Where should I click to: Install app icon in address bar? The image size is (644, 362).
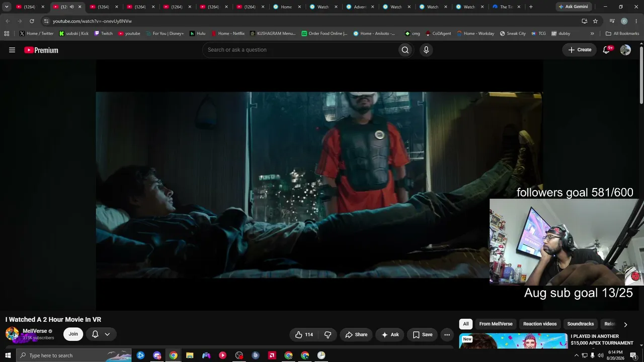coord(584,21)
